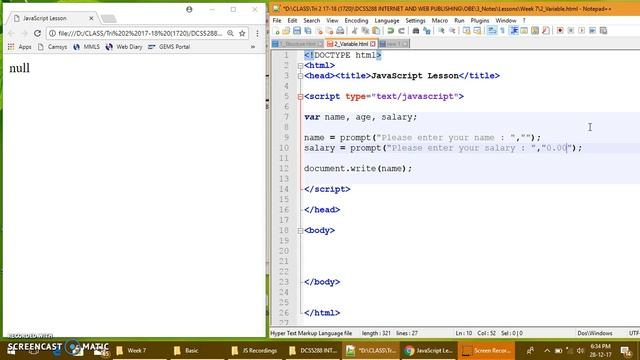Open the Macro menu
This screenshot has width=640, height=360.
(x=440, y=20)
